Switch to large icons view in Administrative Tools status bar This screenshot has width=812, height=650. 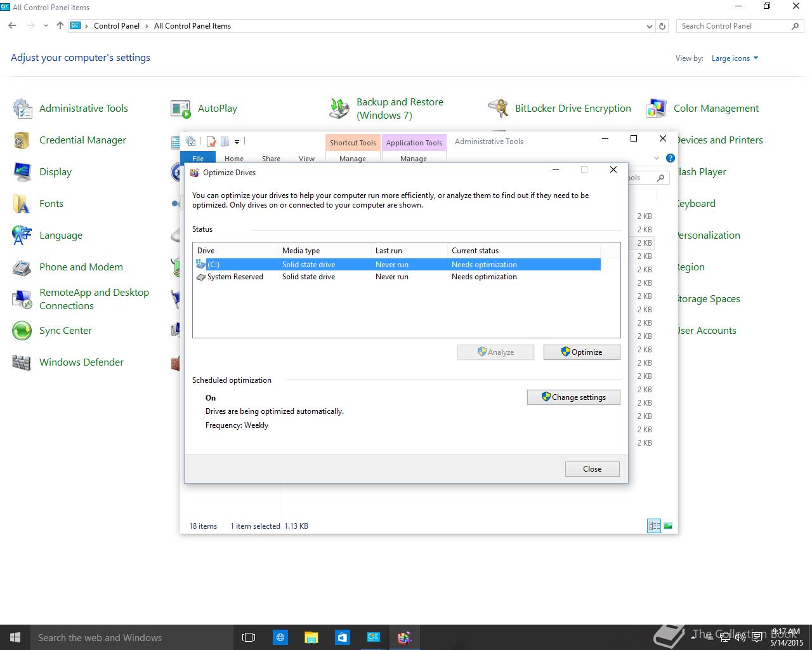[668, 526]
